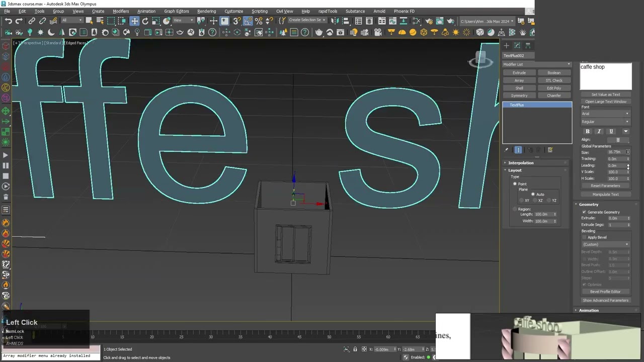Toggle Show End Result icon below stack
644x362 pixels.
click(518, 150)
